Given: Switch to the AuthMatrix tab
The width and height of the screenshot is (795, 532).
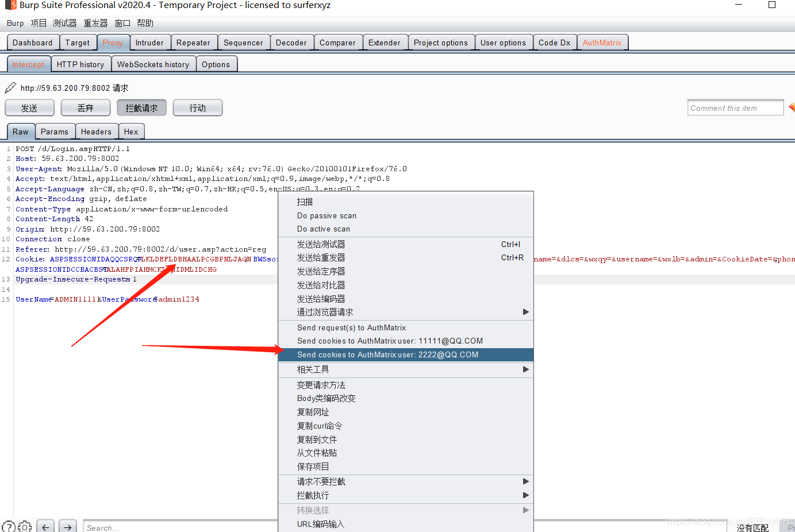Looking at the screenshot, I should coord(601,42).
